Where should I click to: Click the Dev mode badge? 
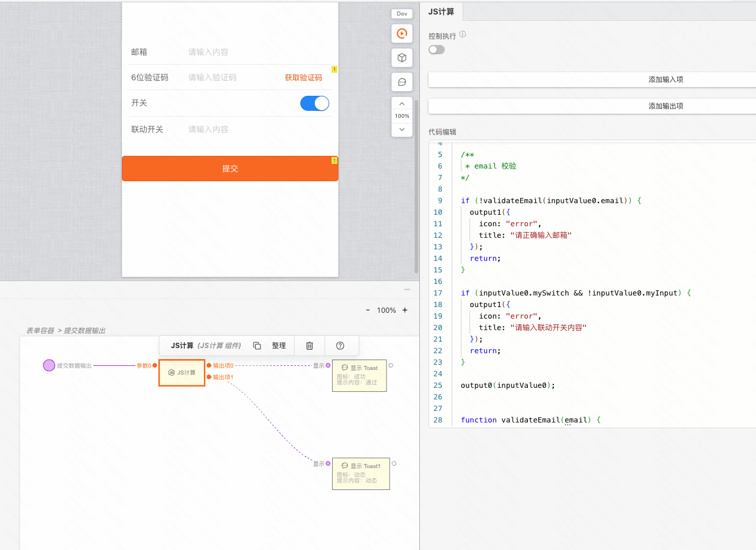click(402, 14)
